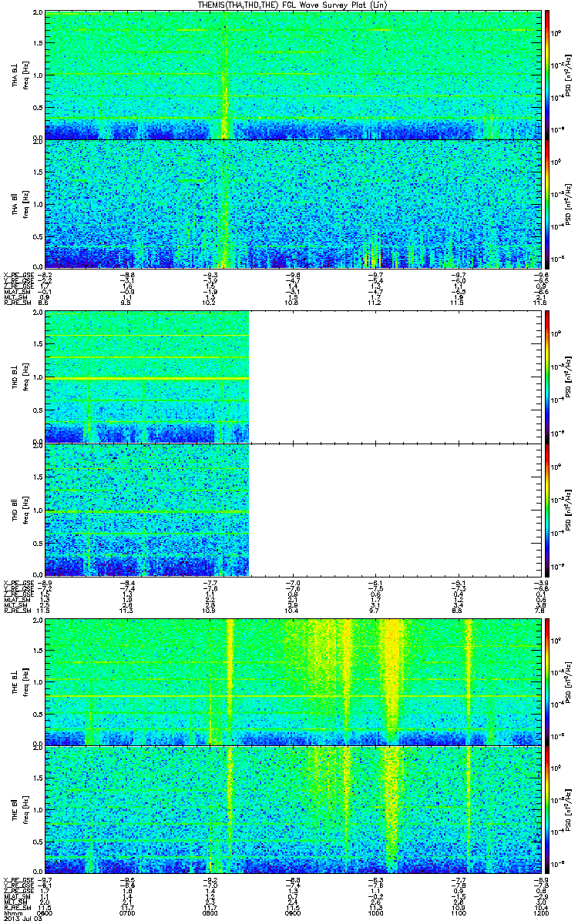The width and height of the screenshot is (578, 924).
Task: Click the THE B-perpendicular PSD color bar
Action: [547, 681]
